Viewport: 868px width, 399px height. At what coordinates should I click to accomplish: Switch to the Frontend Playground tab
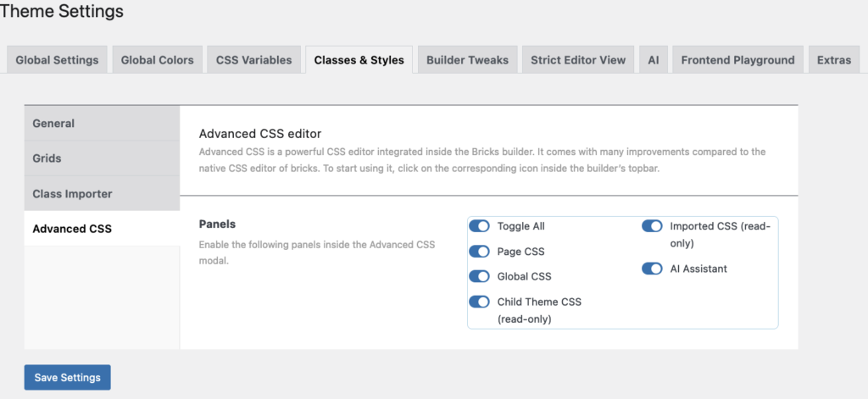737,60
